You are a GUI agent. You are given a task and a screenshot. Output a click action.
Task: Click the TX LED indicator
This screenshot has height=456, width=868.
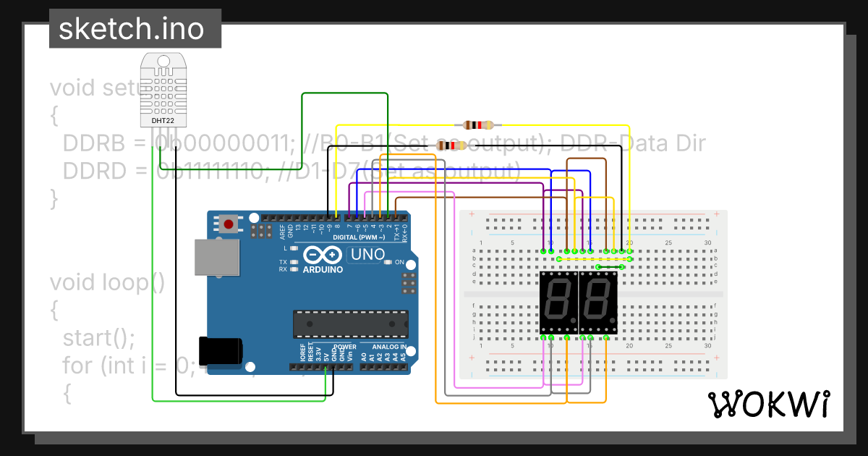point(294,262)
